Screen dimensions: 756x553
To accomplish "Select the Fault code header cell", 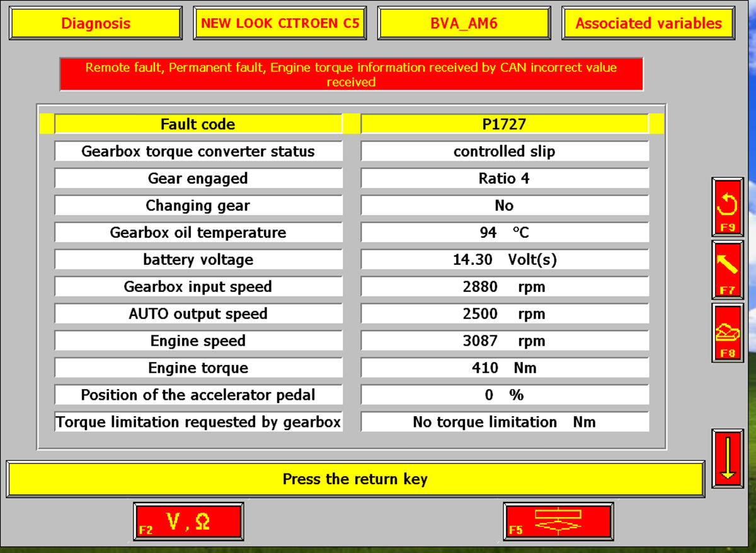I will tap(198, 124).
